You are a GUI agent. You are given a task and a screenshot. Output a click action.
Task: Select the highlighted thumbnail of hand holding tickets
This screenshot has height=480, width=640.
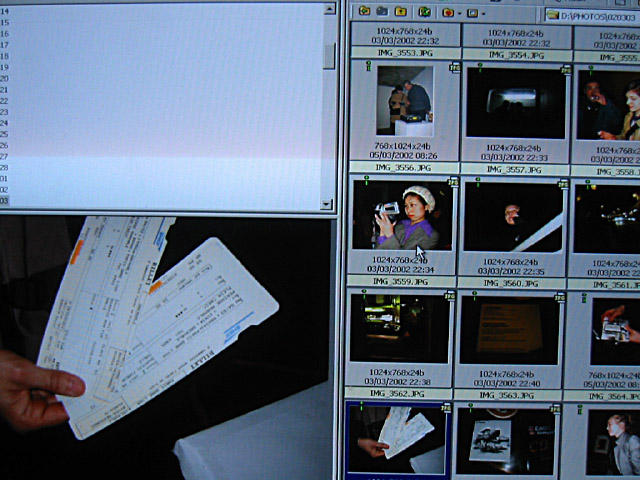coord(398,439)
